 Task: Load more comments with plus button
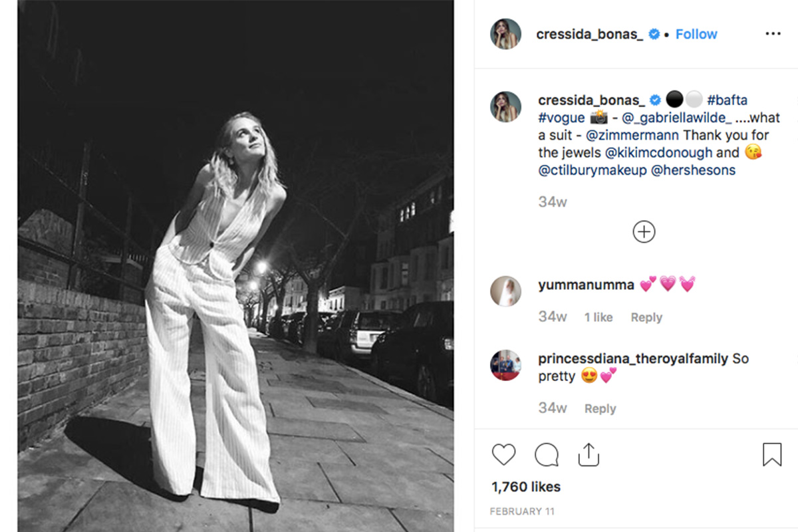(x=644, y=231)
